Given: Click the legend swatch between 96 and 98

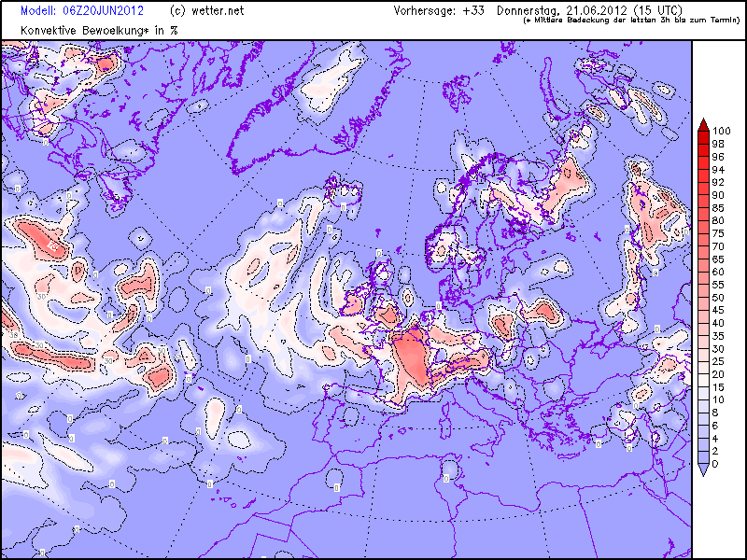Looking at the screenshot, I should [703, 150].
